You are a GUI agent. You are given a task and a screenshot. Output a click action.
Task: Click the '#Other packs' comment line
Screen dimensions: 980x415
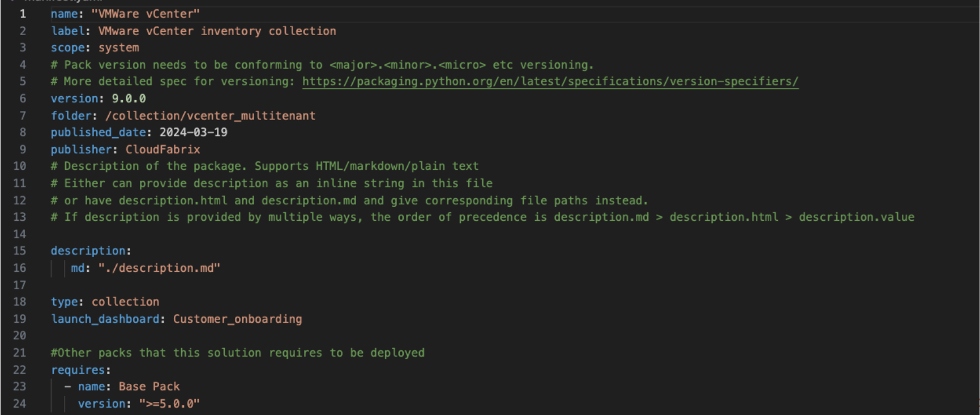pyautogui.click(x=237, y=353)
